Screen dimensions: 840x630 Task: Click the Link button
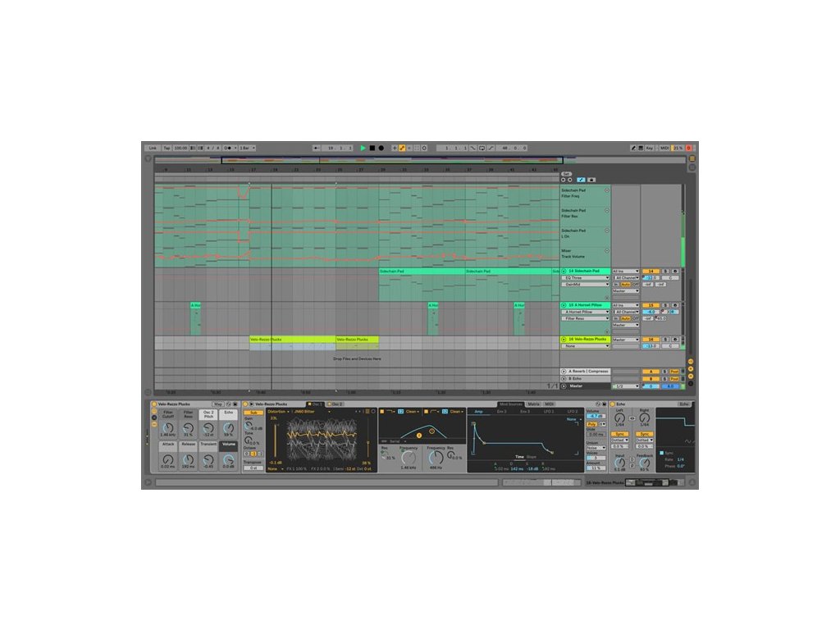[x=153, y=148]
